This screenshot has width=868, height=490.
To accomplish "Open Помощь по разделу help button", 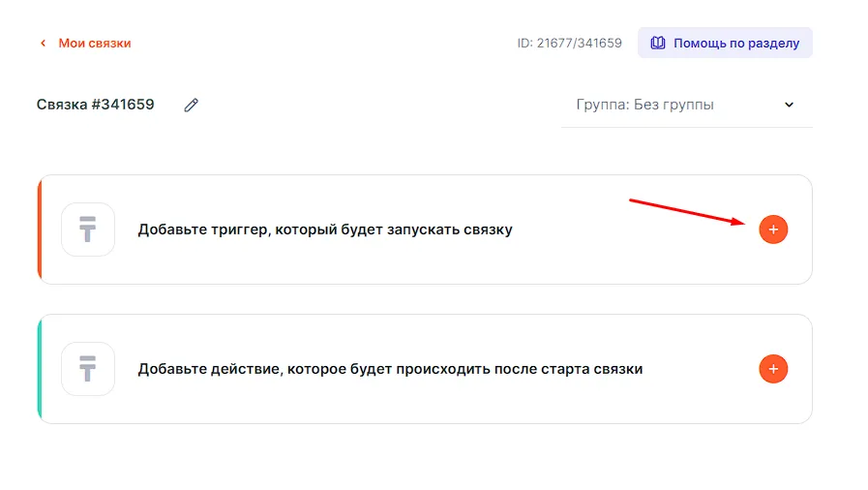I will [x=725, y=44].
